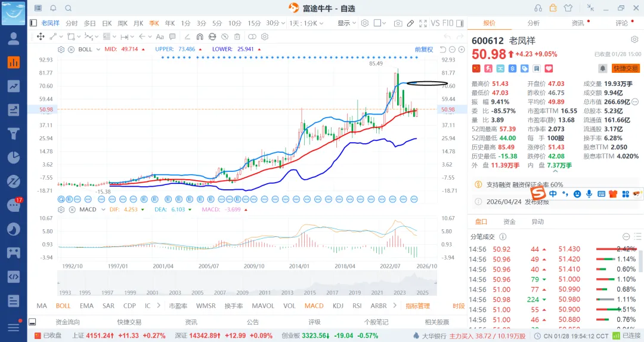
Task: Expand the BOLL indicator dropdown arrow
Action: 98,50
